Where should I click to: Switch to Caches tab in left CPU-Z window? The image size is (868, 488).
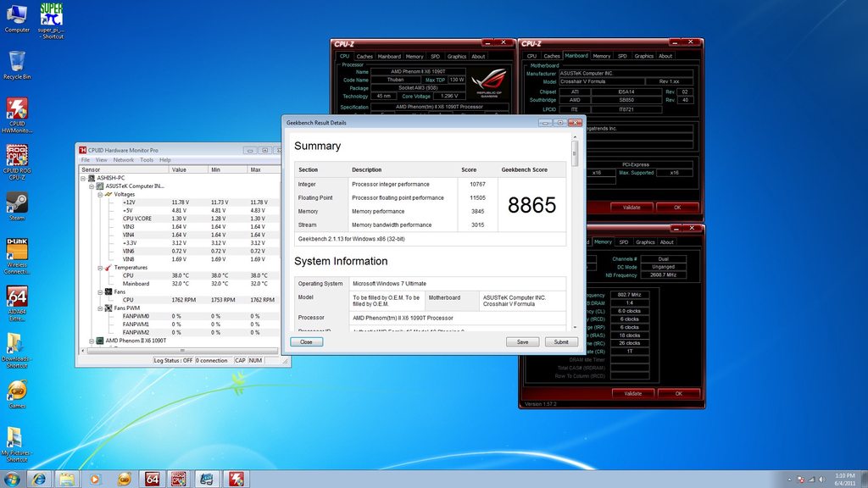364,57
